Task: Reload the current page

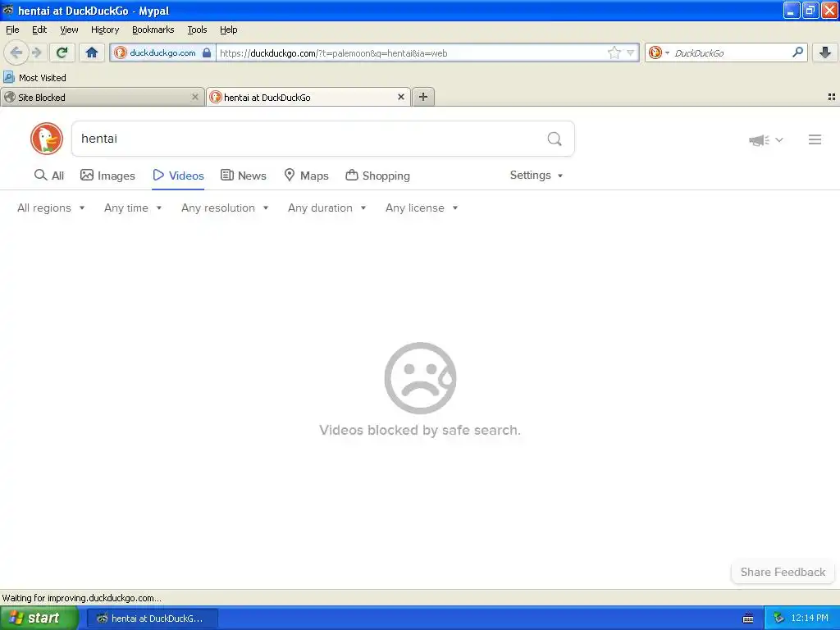Action: (62, 52)
